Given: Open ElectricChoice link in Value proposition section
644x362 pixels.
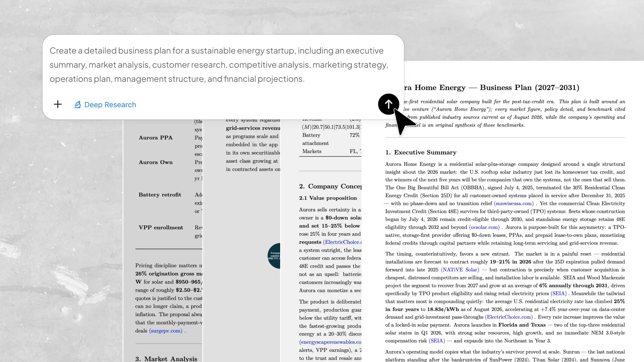Looking at the screenshot, I should (342, 242).
